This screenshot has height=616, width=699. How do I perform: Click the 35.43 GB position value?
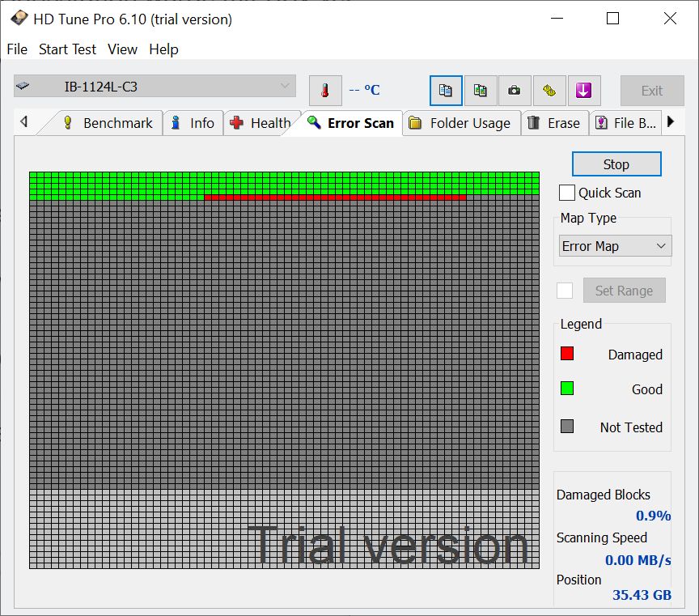642,595
